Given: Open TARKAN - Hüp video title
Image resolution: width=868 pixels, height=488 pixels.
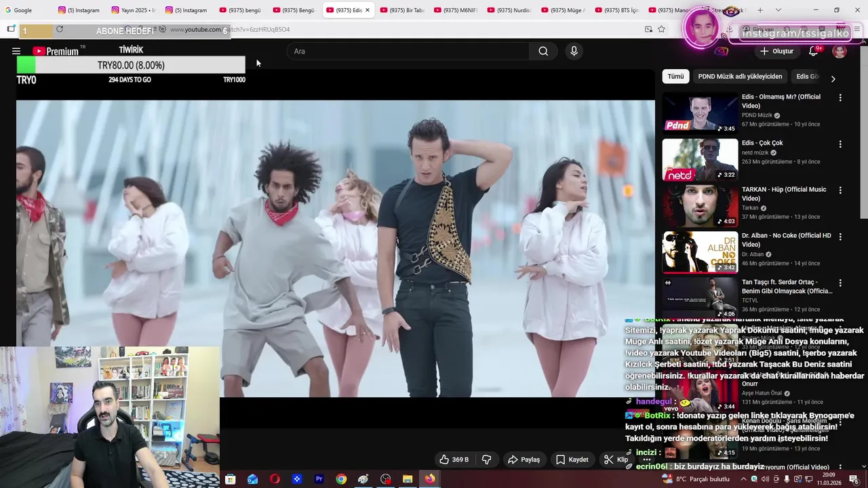Looking at the screenshot, I should 784,194.
